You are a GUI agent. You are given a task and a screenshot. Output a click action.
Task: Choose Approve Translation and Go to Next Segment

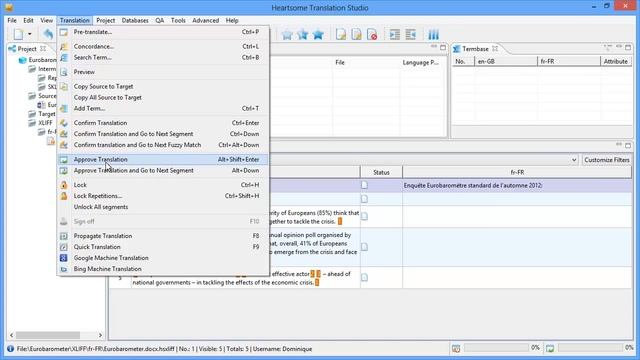pyautogui.click(x=163, y=171)
